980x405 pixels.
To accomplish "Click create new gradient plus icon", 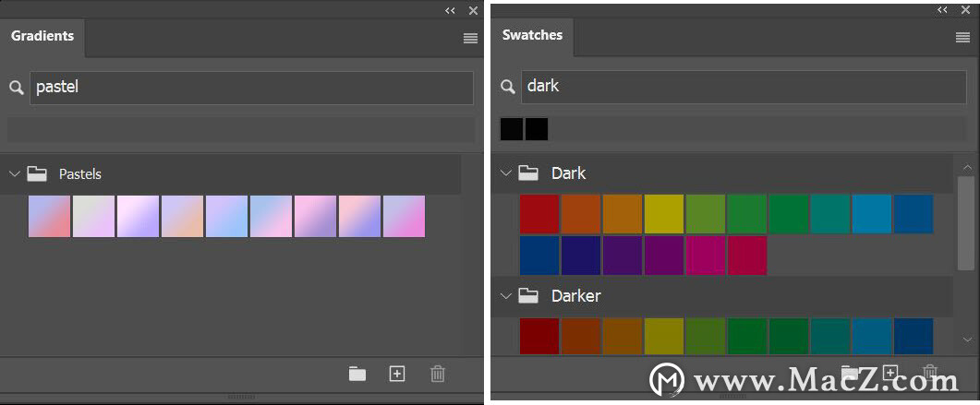I will [x=397, y=374].
